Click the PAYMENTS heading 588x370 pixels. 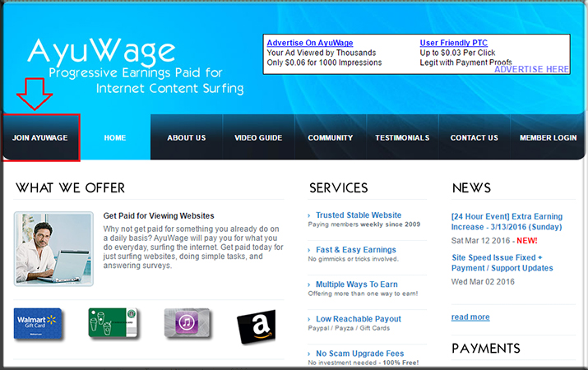tap(486, 349)
